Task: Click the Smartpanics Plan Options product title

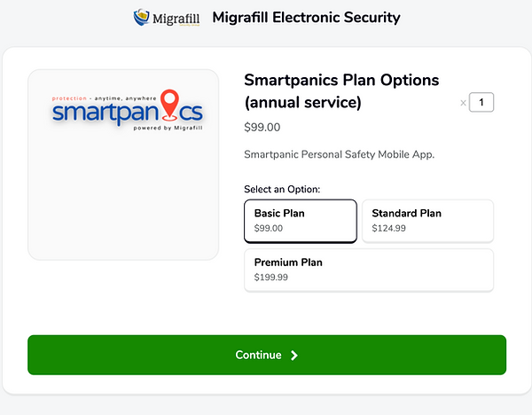Action: [x=341, y=91]
